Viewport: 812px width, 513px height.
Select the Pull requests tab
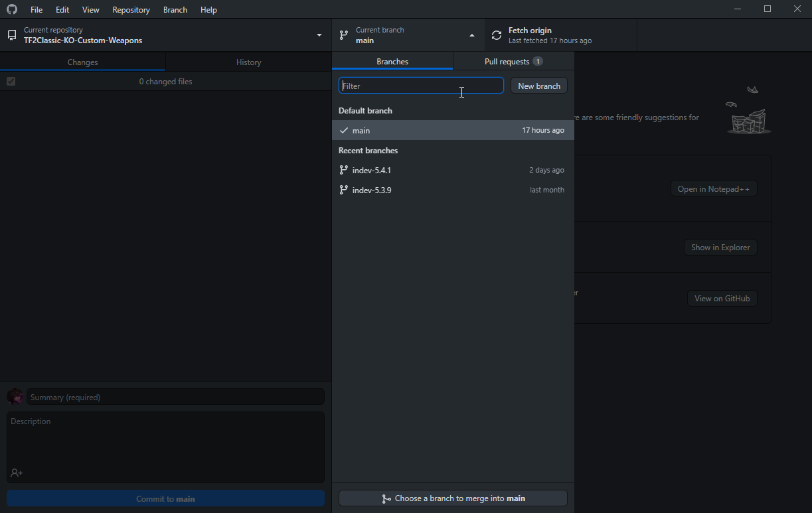pos(514,61)
